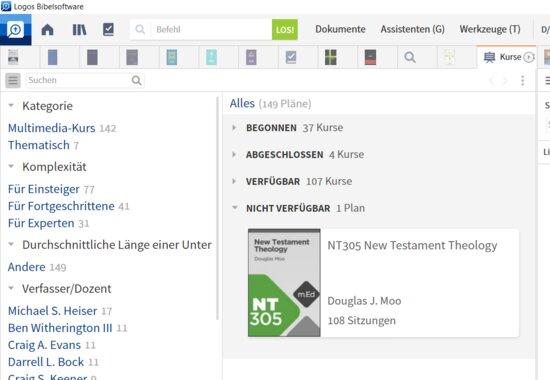
Task: Filter courses by Michael S. Heiser
Action: (x=53, y=311)
